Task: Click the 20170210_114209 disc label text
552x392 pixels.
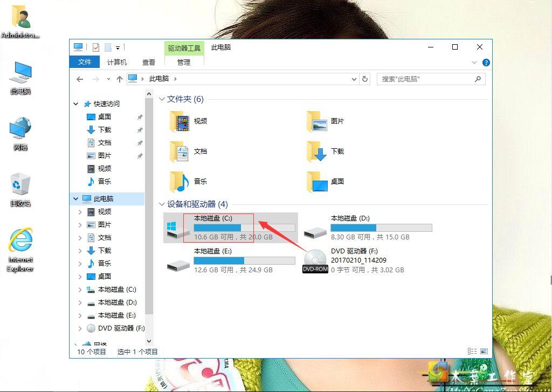Action: point(358,260)
